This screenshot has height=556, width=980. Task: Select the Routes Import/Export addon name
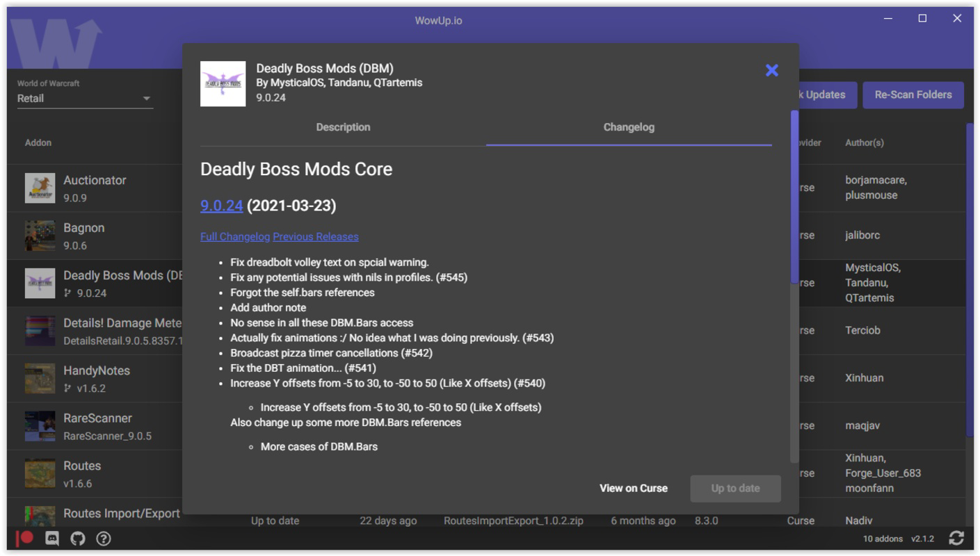pos(122,514)
